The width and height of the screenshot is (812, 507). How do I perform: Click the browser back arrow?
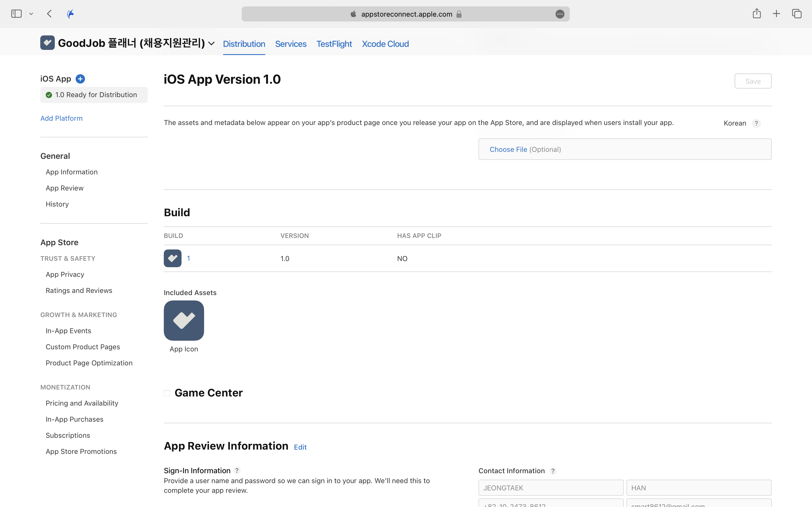(50, 14)
